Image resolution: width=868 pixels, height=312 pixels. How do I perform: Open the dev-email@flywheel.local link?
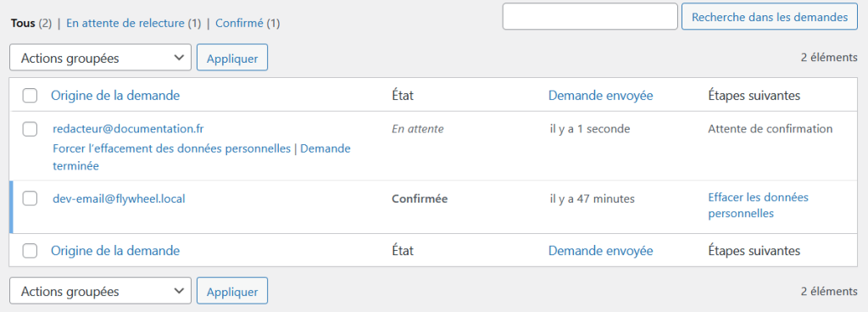[119, 198]
